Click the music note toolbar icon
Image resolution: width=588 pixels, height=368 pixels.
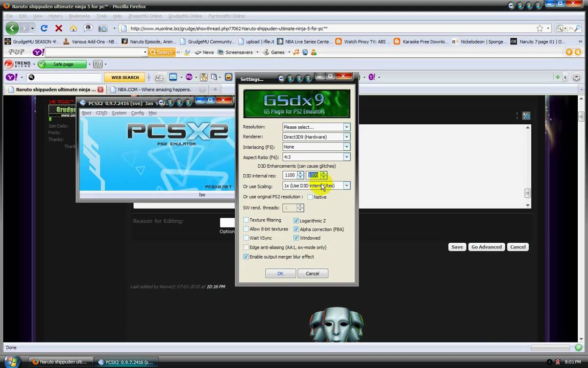coord(296,52)
